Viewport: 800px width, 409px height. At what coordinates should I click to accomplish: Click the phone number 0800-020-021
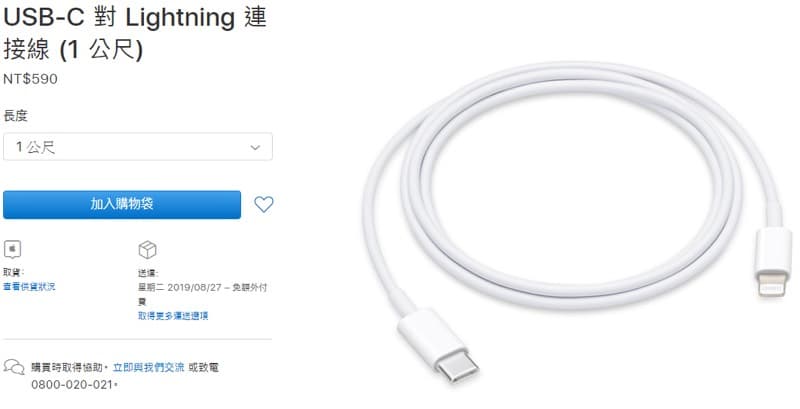coord(71,385)
